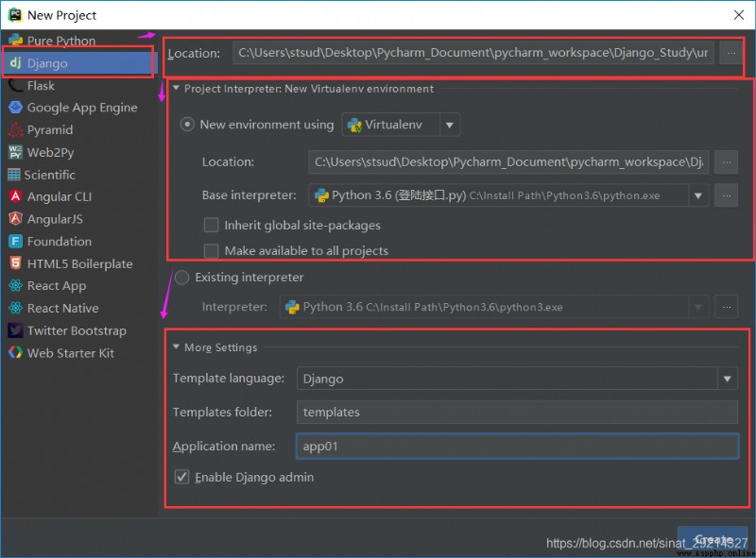Click the React App atom icon
This screenshot has height=558, width=756.
pos(15,286)
